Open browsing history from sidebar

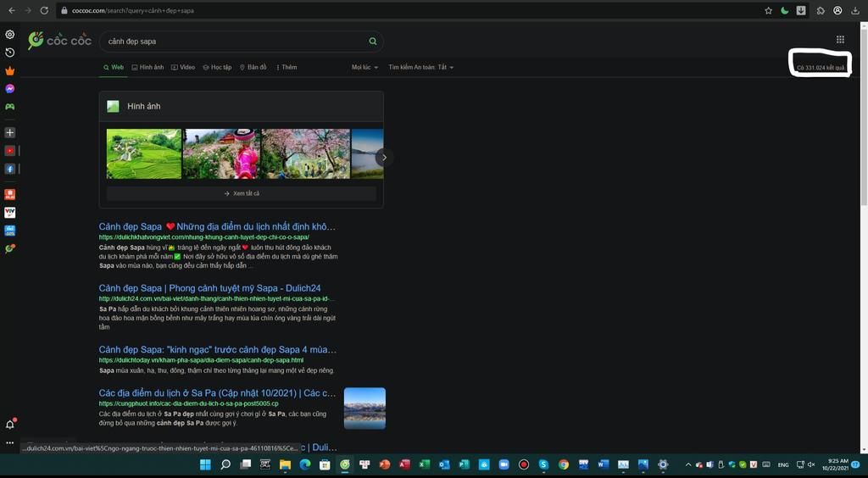pos(10,53)
